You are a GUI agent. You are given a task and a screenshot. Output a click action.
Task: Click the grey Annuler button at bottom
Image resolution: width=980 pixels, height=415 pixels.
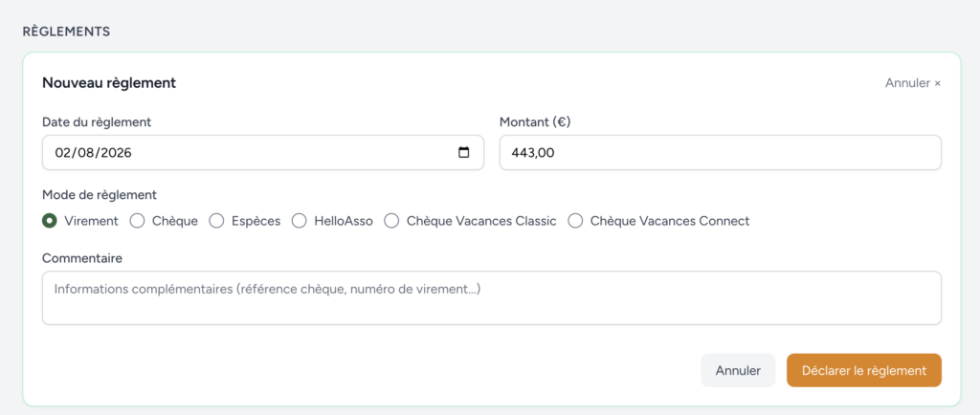(738, 371)
